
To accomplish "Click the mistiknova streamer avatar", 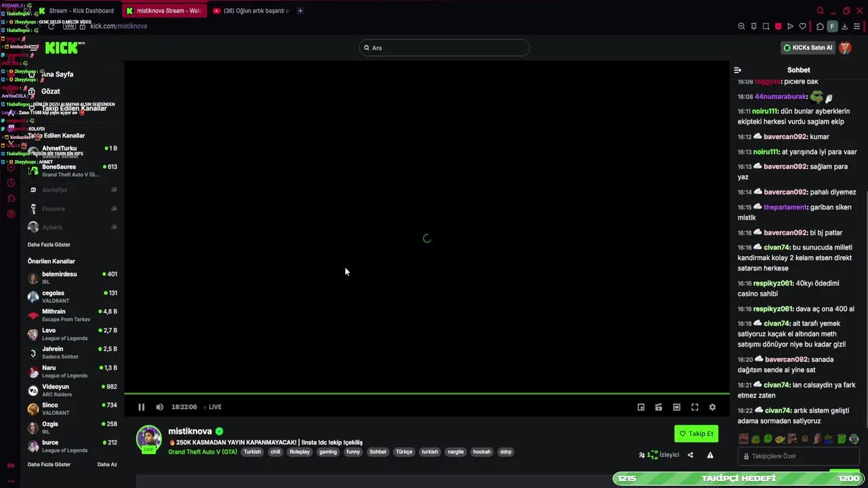I will [x=149, y=439].
